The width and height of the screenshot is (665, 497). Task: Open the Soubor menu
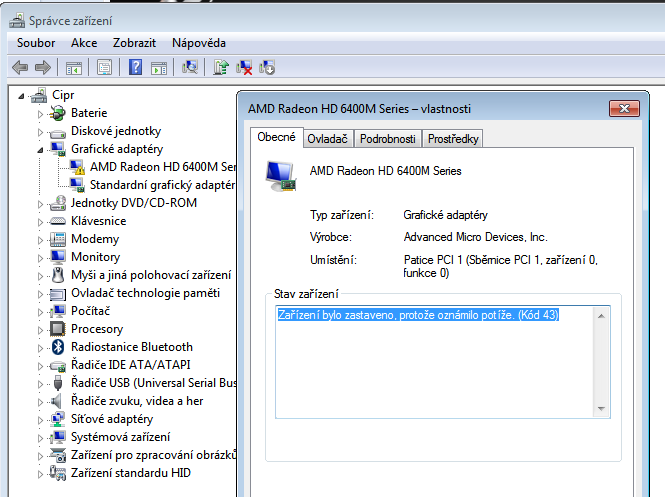point(36,43)
